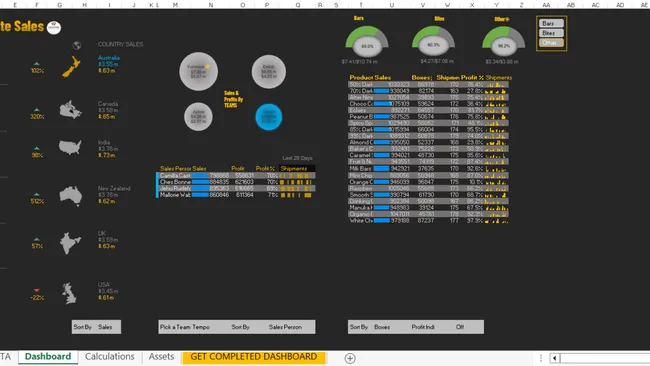Image resolution: width=650 pixels, height=366 pixels.
Task: Click the round logo beside the Sales title
Action: click(x=54, y=27)
